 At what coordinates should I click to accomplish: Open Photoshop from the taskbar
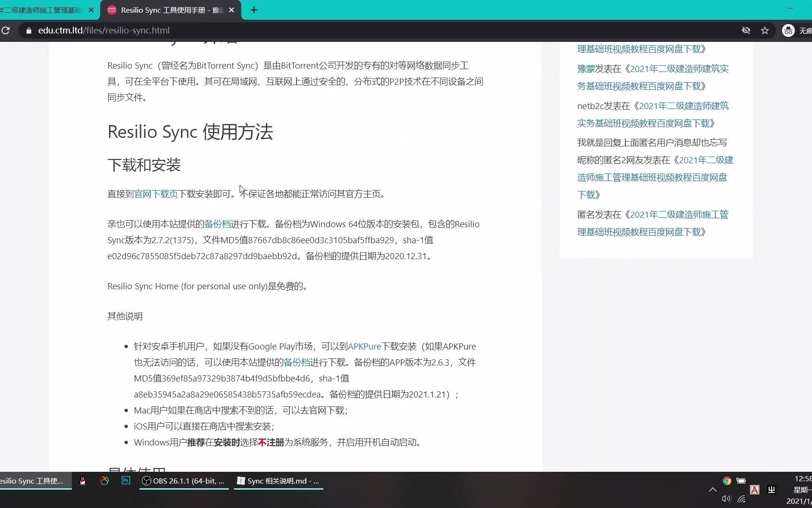pos(125,481)
